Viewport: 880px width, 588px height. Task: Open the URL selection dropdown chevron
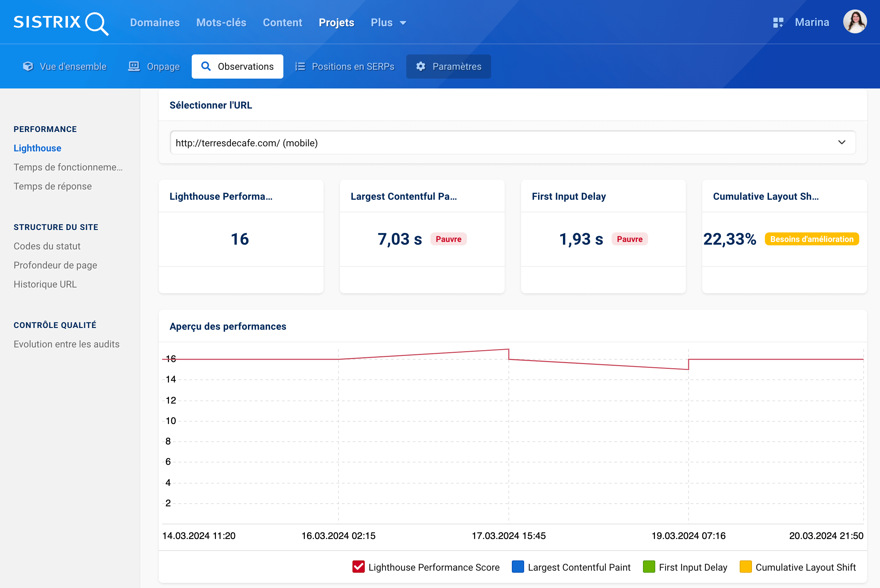842,143
